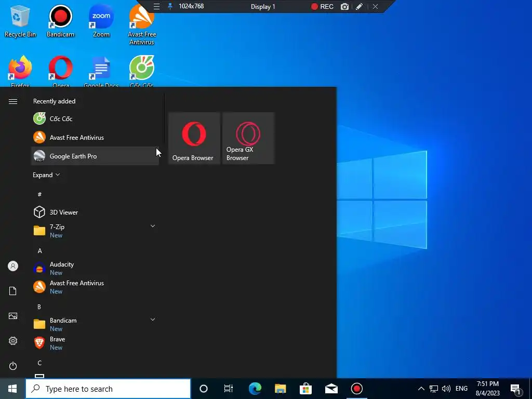
Task: Open the notification Action Center icon
Action: point(516,389)
